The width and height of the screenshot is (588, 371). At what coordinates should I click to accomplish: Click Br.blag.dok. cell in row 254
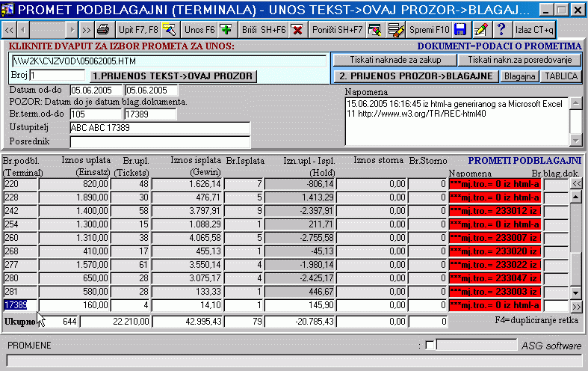pos(556,224)
